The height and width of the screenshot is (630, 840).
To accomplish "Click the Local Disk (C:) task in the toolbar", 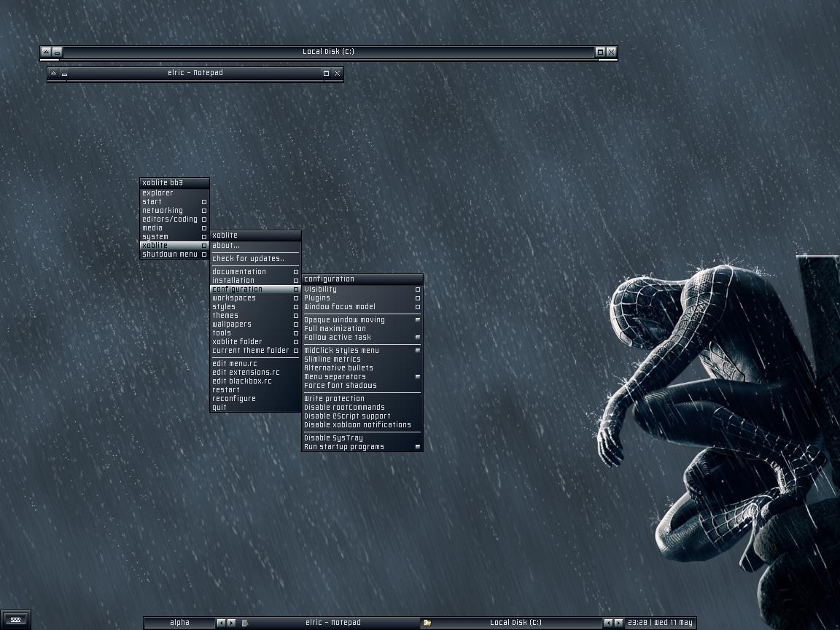I will point(511,623).
